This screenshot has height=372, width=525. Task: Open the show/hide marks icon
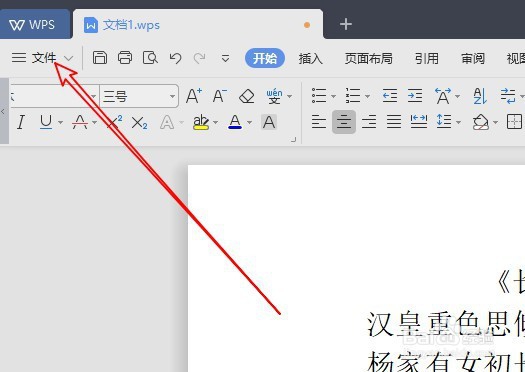point(508,96)
